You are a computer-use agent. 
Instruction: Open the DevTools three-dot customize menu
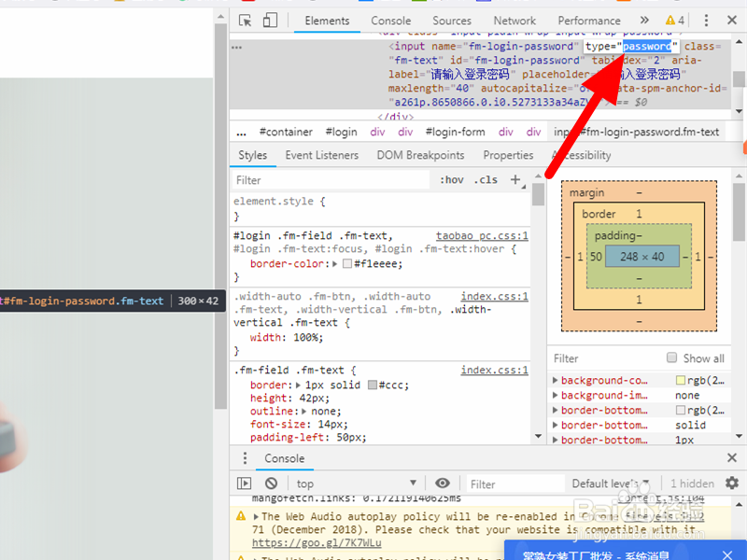706,20
